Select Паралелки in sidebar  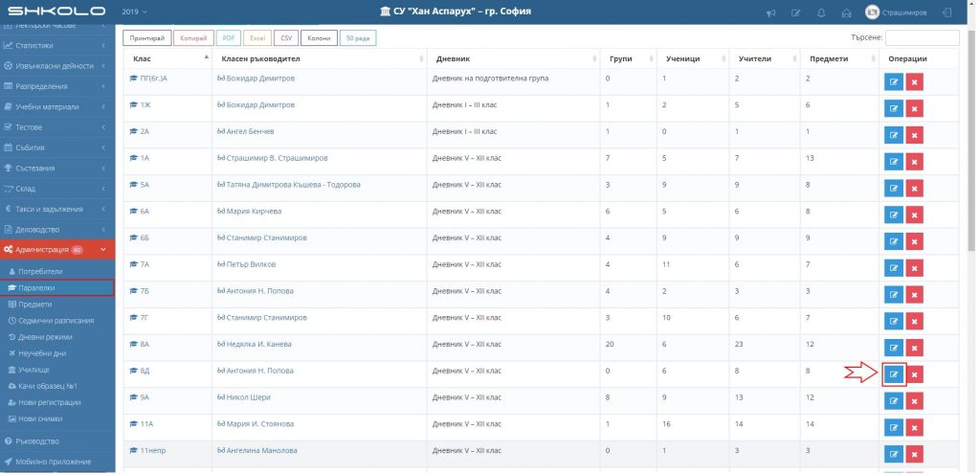(57, 287)
